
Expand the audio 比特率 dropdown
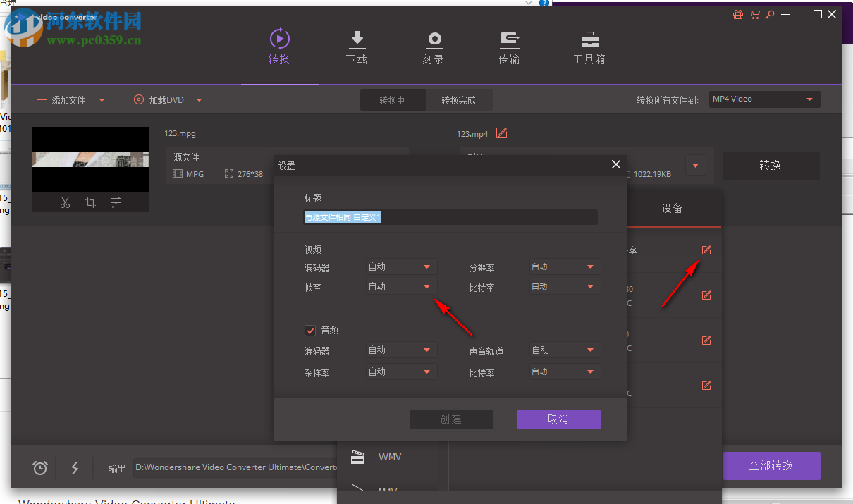point(565,371)
